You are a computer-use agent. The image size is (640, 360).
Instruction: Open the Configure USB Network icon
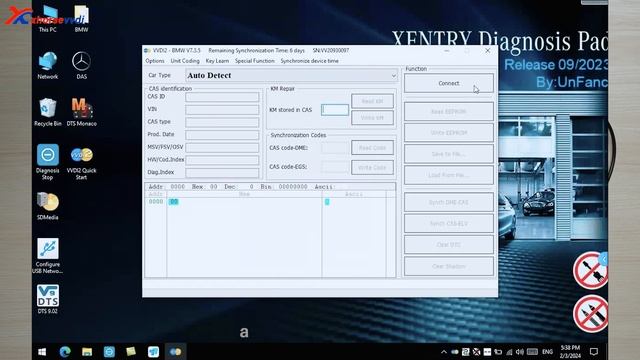48,256
